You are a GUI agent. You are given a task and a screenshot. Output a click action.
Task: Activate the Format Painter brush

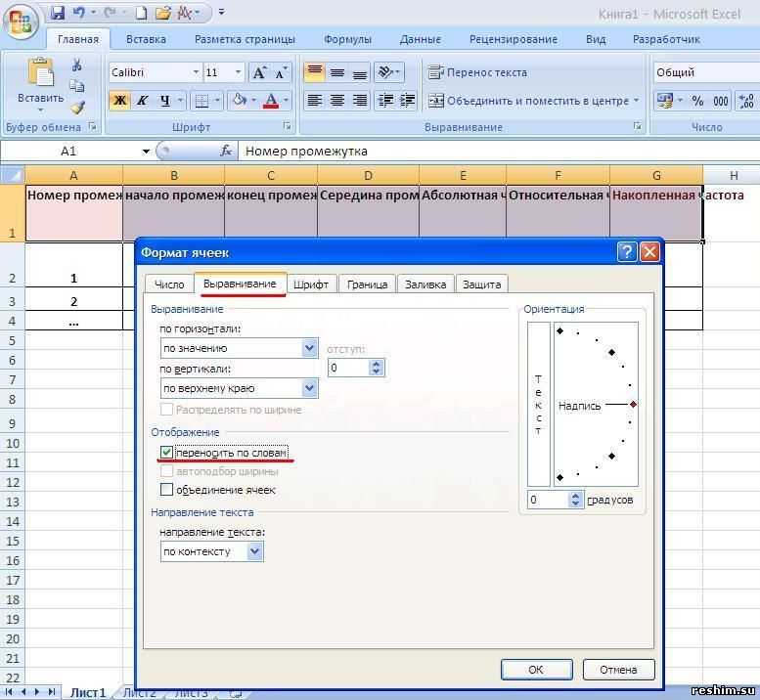tap(77, 108)
